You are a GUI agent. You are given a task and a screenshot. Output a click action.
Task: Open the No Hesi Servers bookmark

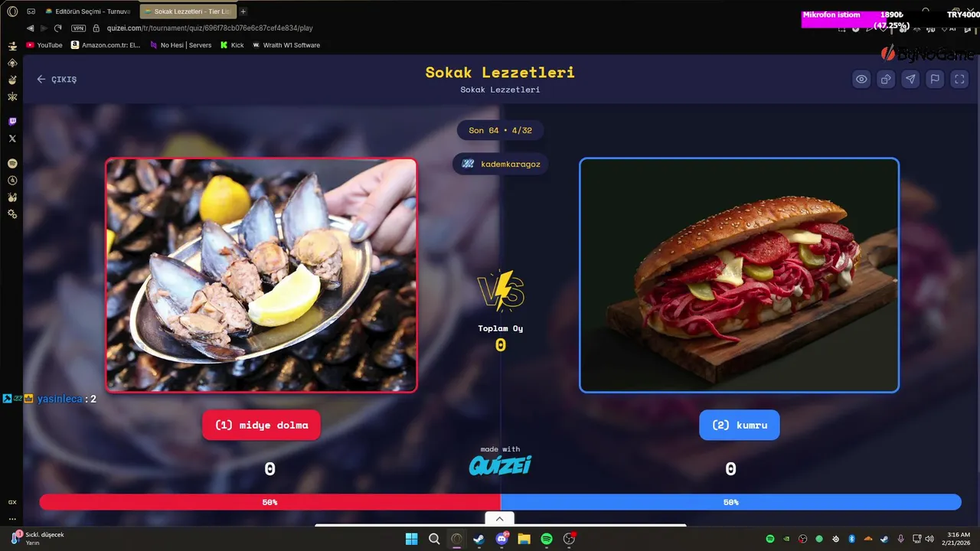[180, 45]
